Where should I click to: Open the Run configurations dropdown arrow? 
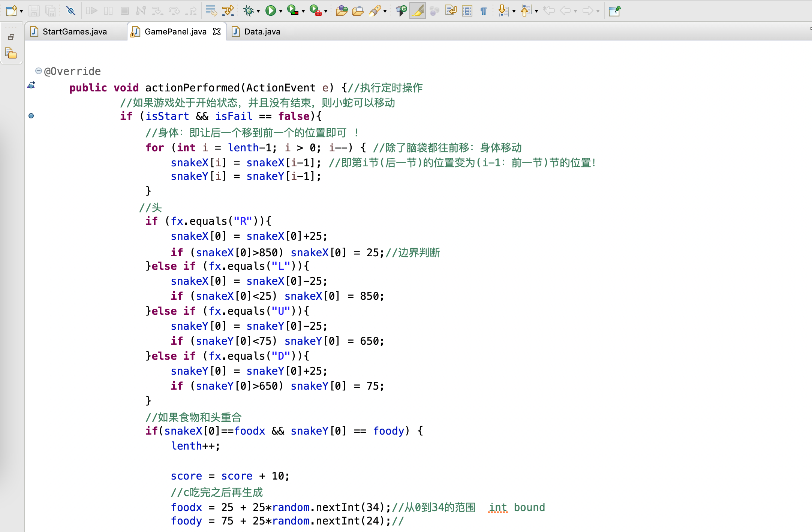[281, 11]
